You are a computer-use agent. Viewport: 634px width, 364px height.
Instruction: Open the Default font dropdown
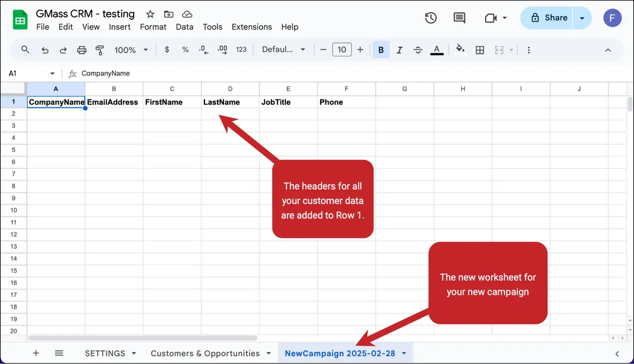click(x=284, y=50)
